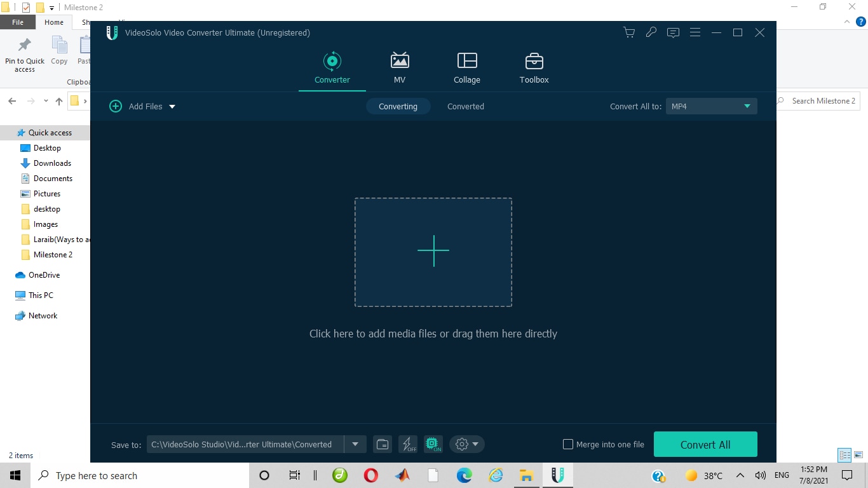868x488 pixels.
Task: Open the feedback message icon
Action: click(x=673, y=32)
